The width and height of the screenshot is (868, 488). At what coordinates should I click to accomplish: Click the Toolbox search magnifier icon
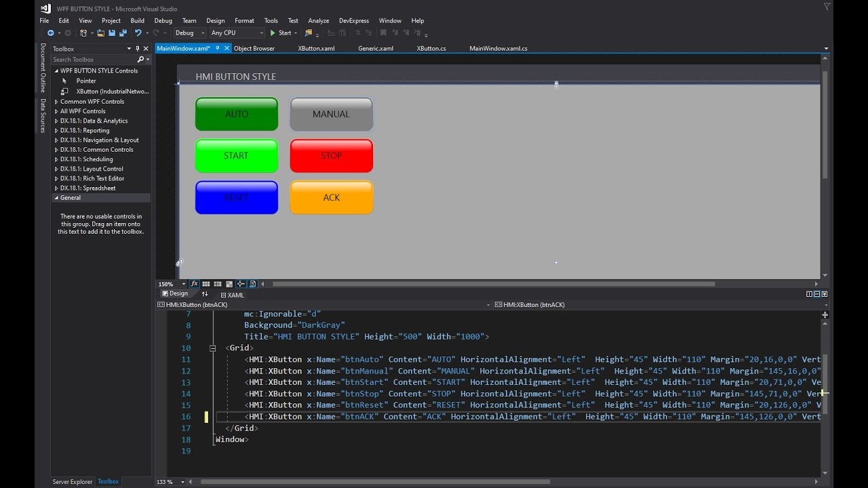click(x=140, y=60)
